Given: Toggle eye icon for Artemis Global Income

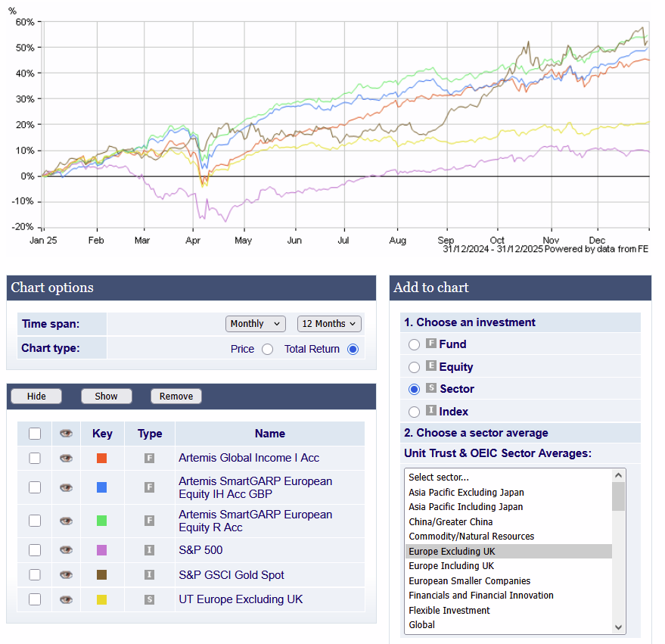Looking at the screenshot, I should (x=67, y=458).
